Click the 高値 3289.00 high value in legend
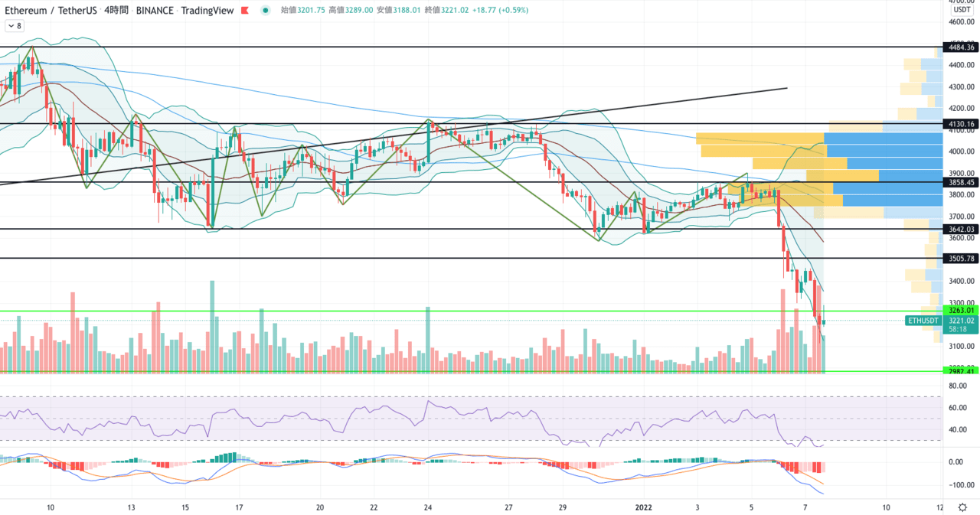Screen dimensions: 980x515 [x=351, y=11]
